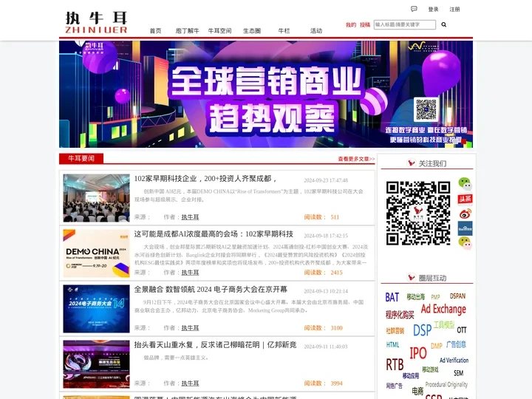Click 阅读数：2415 text
The image size is (532, 399).
pos(324,273)
